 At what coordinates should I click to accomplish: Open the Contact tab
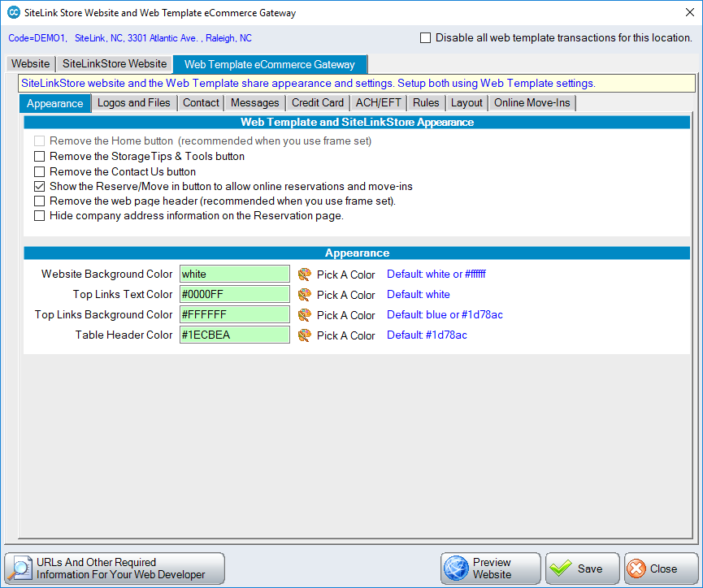(x=201, y=102)
